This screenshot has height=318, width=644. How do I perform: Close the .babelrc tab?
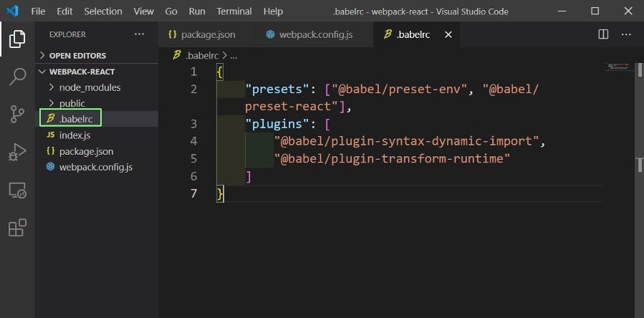tap(448, 35)
